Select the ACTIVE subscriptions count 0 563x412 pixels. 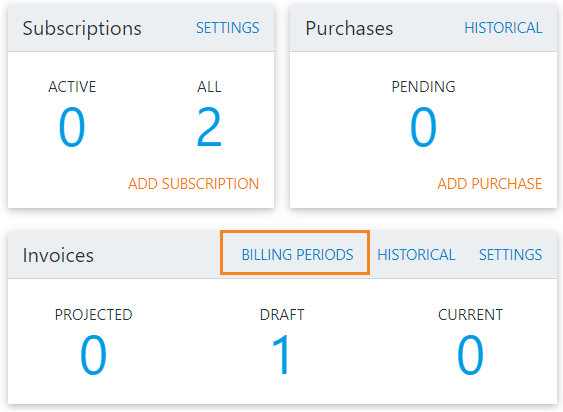click(72, 127)
